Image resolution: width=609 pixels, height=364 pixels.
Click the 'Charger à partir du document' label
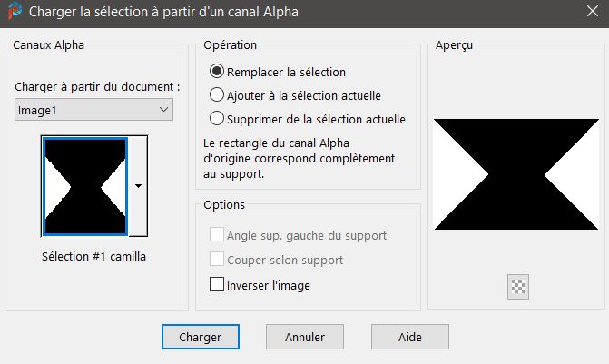pos(97,86)
